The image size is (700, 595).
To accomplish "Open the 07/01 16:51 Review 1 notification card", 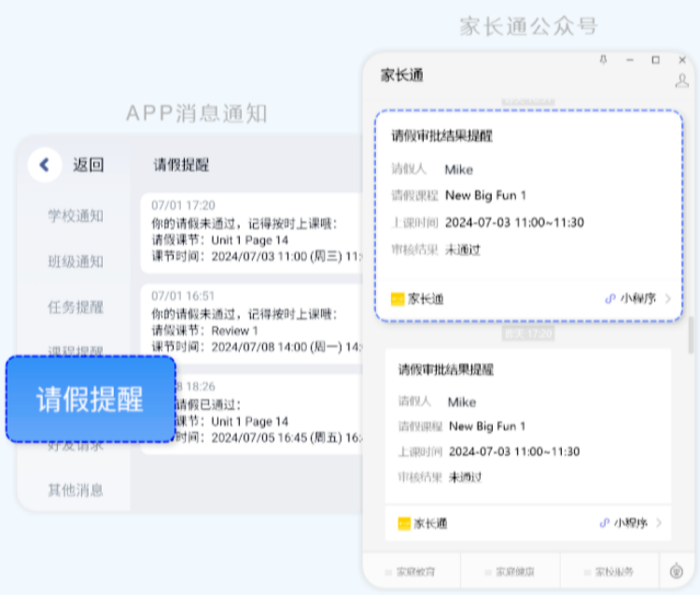I will point(252,323).
